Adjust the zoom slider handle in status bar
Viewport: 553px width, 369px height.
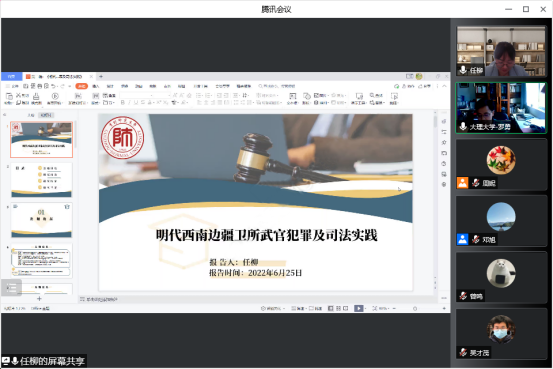415,308
